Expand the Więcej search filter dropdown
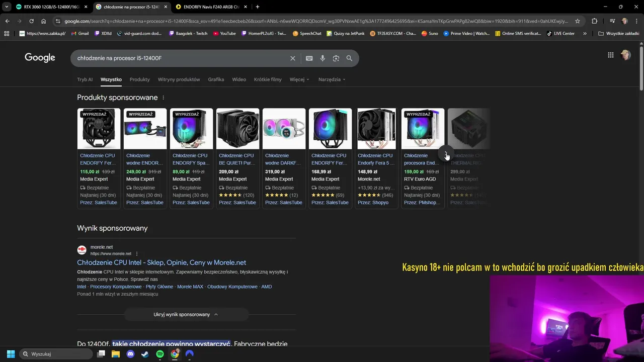This screenshot has height=362, width=644. (x=299, y=79)
